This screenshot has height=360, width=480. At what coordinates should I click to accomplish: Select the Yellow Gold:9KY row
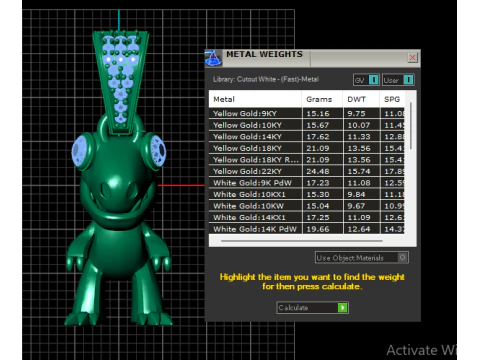[307, 113]
